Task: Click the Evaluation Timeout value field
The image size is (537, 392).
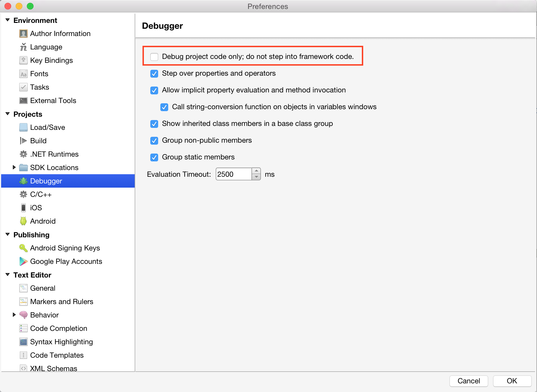Action: coord(234,174)
